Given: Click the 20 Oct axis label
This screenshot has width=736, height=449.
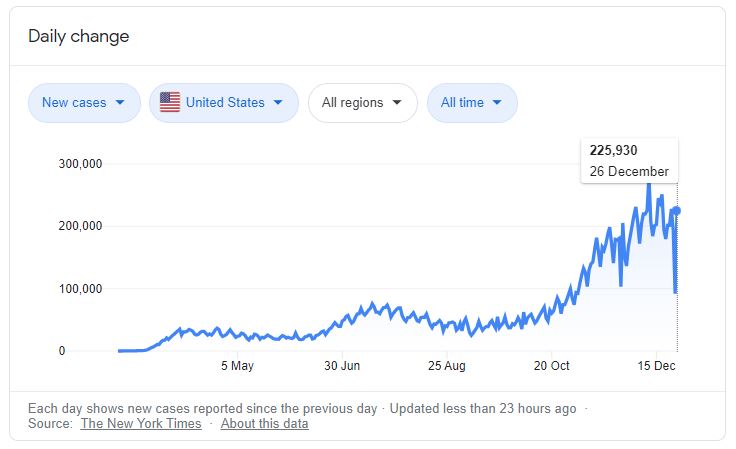Looking at the screenshot, I should pyautogui.click(x=551, y=365).
